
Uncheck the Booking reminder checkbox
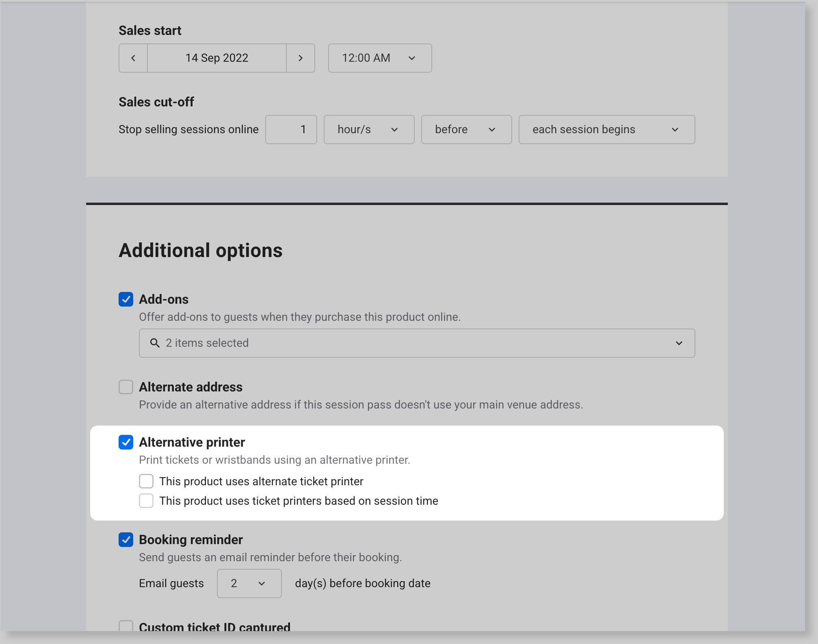click(126, 540)
